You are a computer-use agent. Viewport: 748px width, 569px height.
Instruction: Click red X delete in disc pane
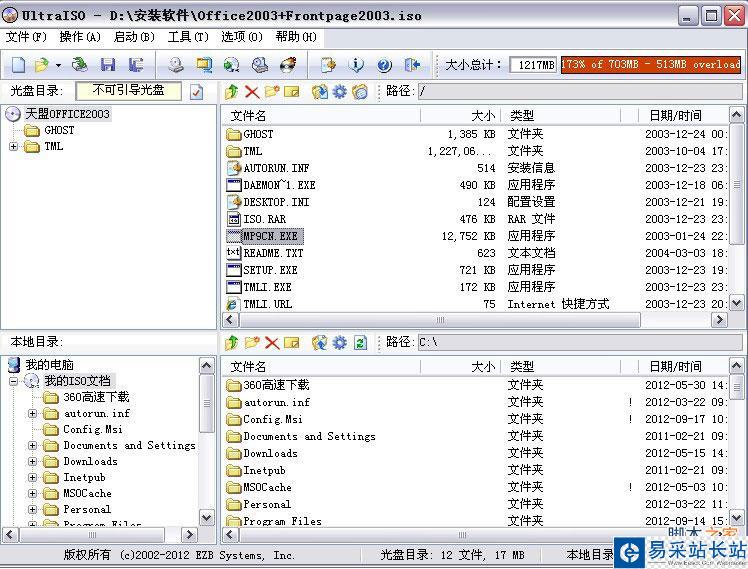pyautogui.click(x=252, y=91)
